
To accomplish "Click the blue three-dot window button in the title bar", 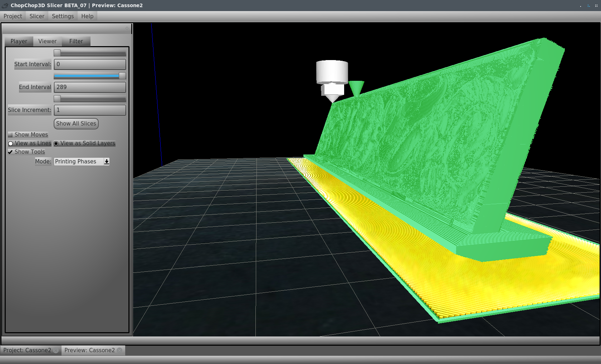I will (588, 6).
